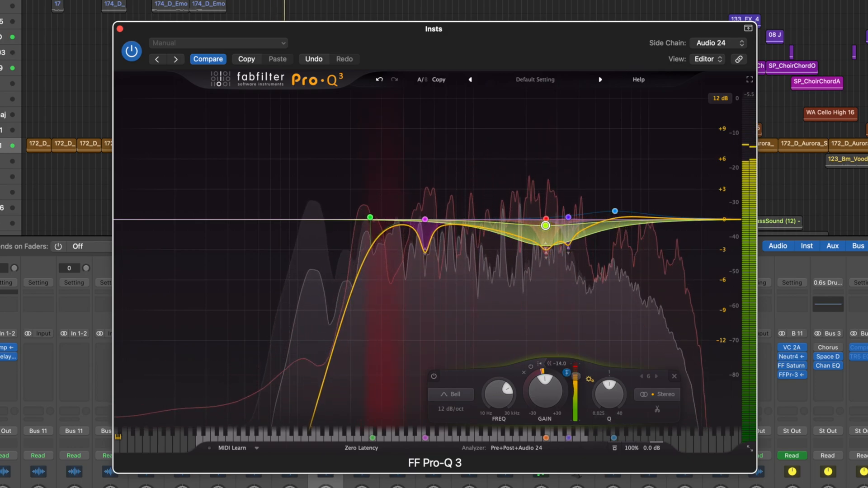Select previous band with left arrow
Viewport: 868px width, 488px height.
tap(641, 376)
